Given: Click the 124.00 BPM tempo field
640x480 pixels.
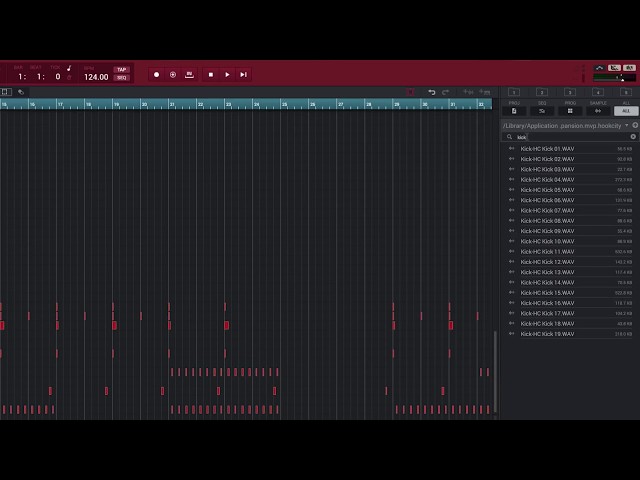Looking at the screenshot, I should pos(96,77).
